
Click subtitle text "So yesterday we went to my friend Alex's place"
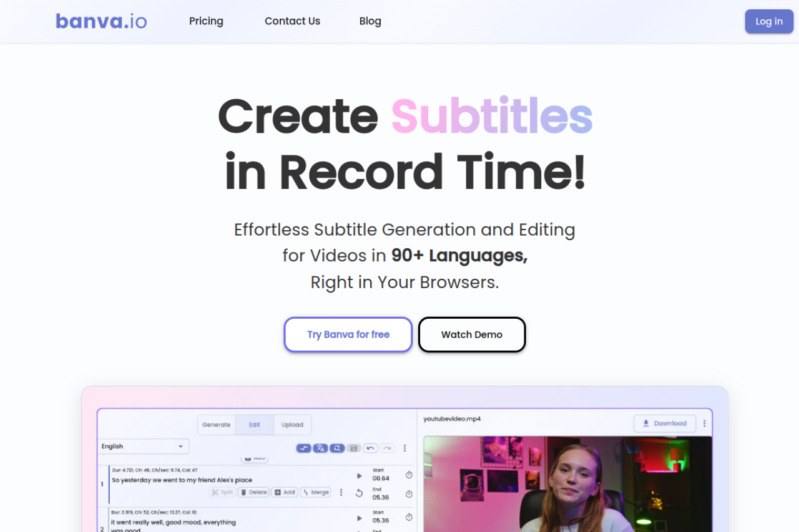182,480
